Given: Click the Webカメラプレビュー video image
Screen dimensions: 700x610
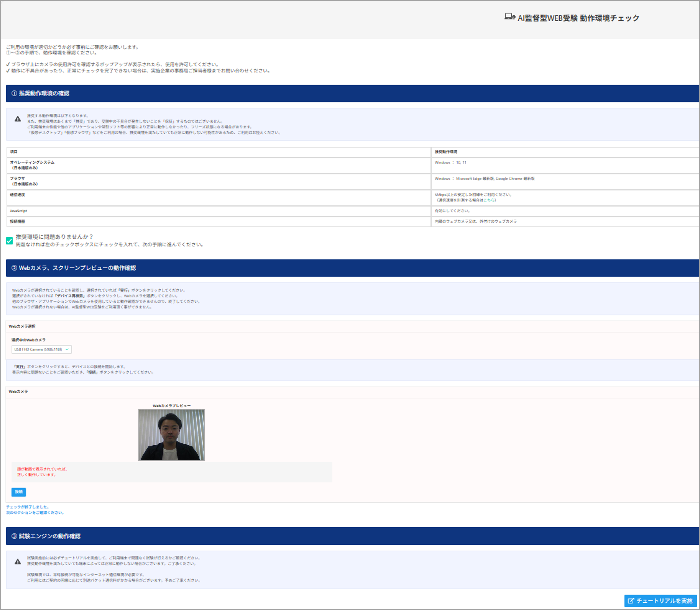Looking at the screenshot, I should pos(171,435).
